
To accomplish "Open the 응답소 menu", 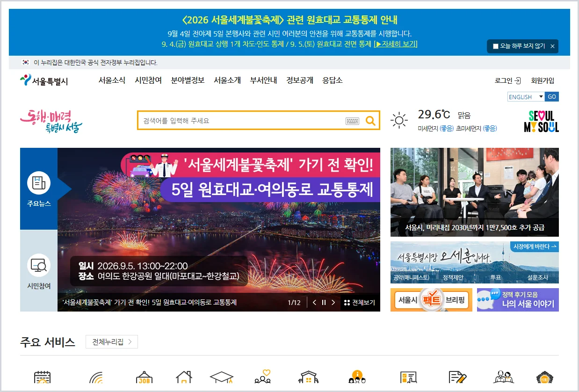I will click(333, 80).
